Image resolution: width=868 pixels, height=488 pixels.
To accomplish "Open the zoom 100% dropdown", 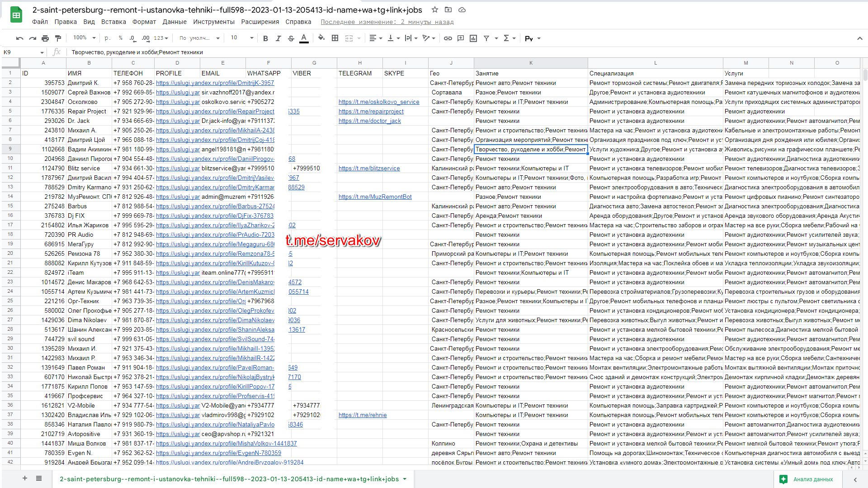I will coord(85,38).
